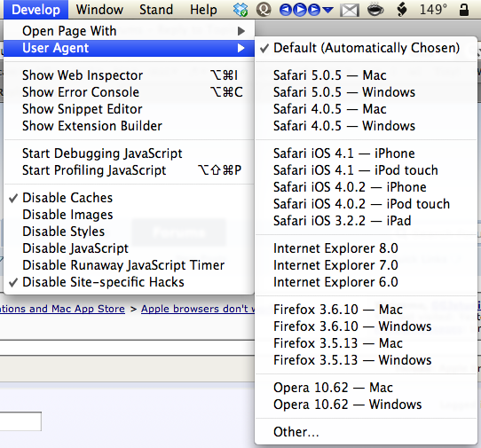Choose Start Debugging JavaScript
481x448 pixels.
click(129, 153)
